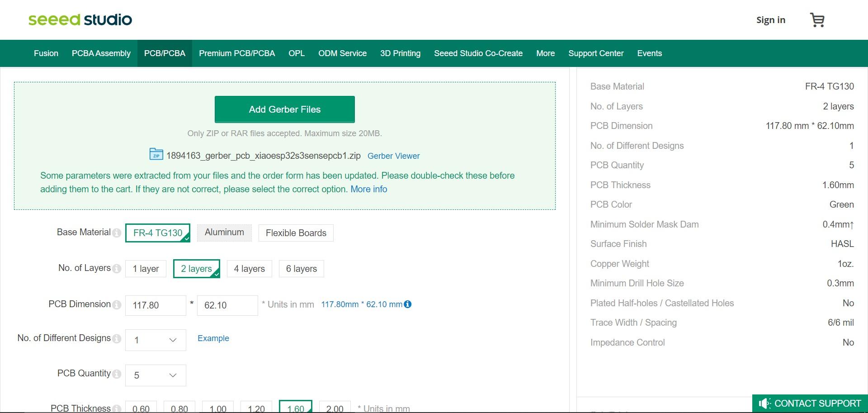Click the Minimum Solder Mask Dam 0.4mm value
868x413 pixels.
pos(838,224)
